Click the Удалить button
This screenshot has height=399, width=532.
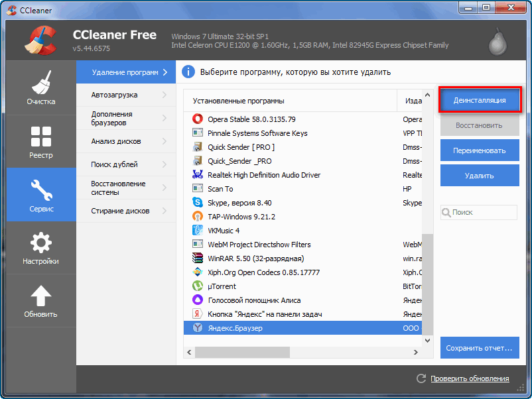(x=480, y=175)
